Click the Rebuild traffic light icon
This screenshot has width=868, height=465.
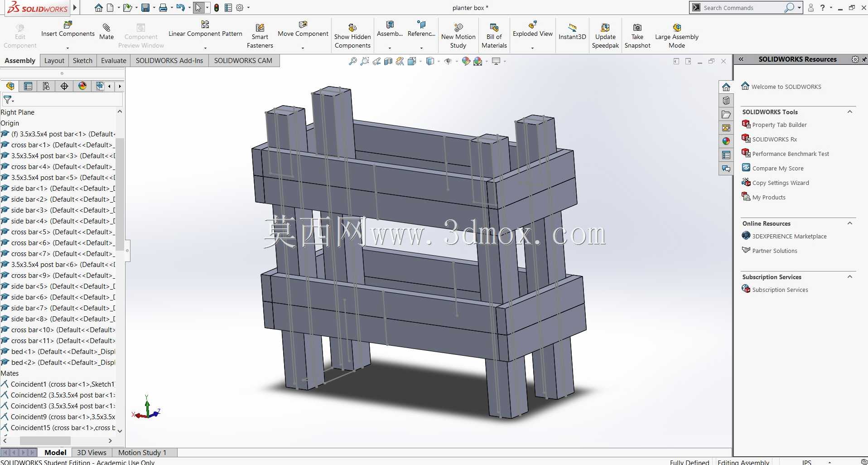point(217,8)
